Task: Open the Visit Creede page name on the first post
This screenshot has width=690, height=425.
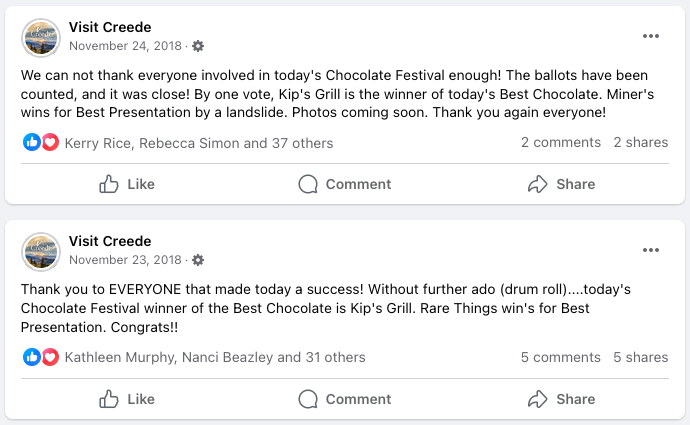Action: point(110,27)
